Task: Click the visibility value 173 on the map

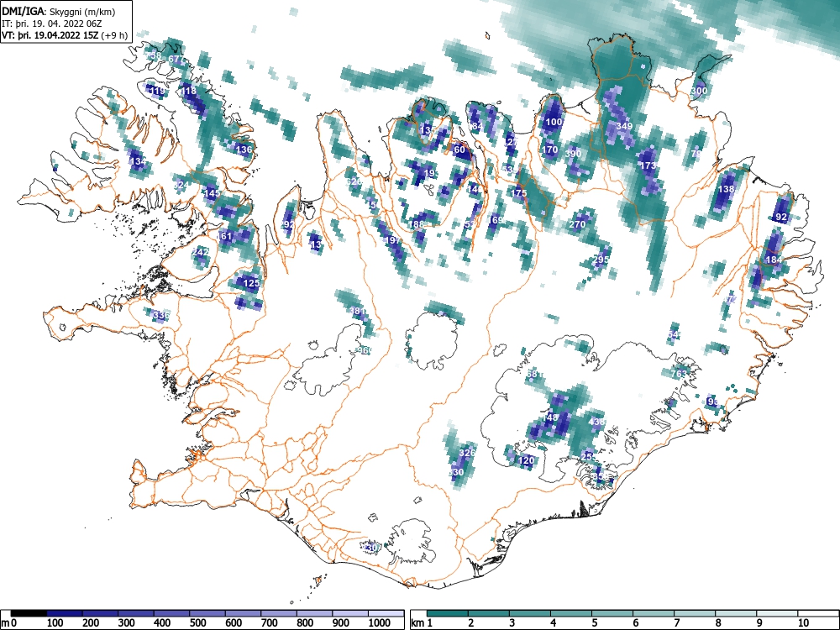Action: [648, 165]
